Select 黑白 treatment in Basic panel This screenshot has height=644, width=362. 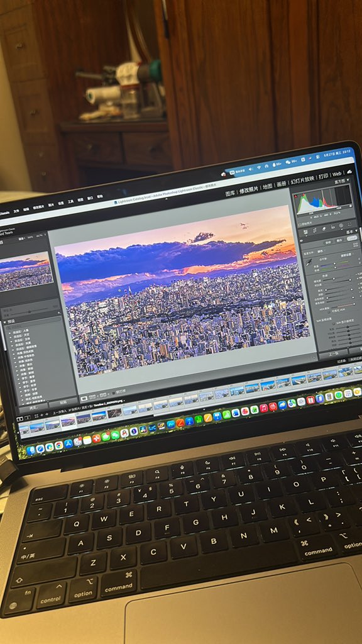339,240
